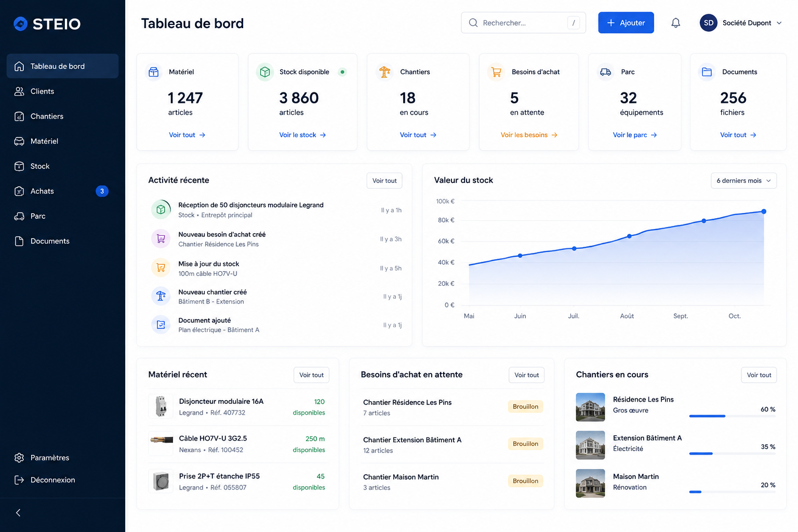Click the Documents folder icon in card
The image size is (798, 532).
pos(707,72)
